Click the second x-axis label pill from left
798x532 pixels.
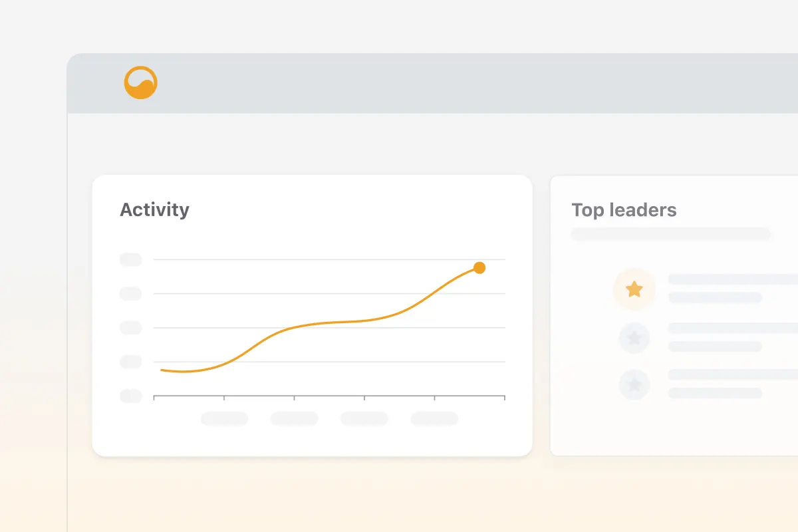(294, 418)
